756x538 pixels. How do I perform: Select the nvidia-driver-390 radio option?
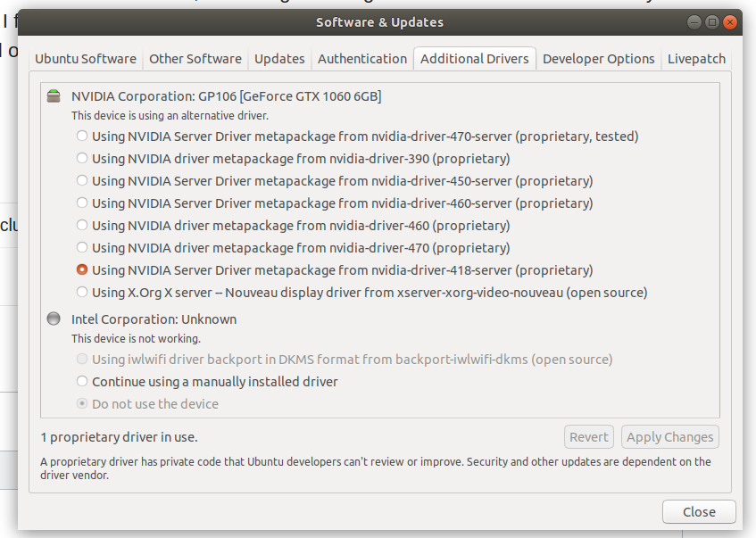(82, 158)
